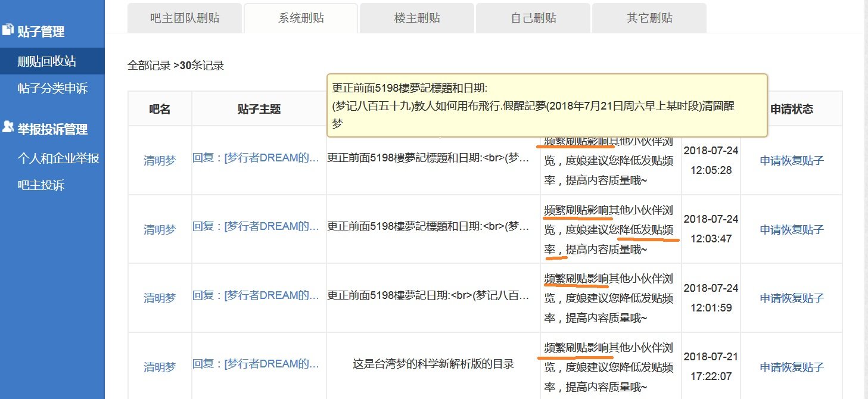Click the 全部记录 breadcrumb text
Image resolution: width=868 pixels, height=399 pixels.
point(149,66)
